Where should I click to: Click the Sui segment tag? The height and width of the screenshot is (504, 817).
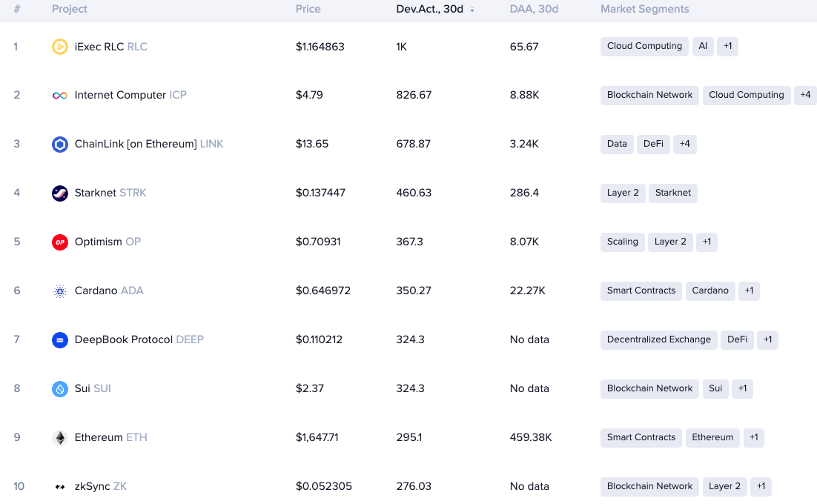pyautogui.click(x=715, y=389)
